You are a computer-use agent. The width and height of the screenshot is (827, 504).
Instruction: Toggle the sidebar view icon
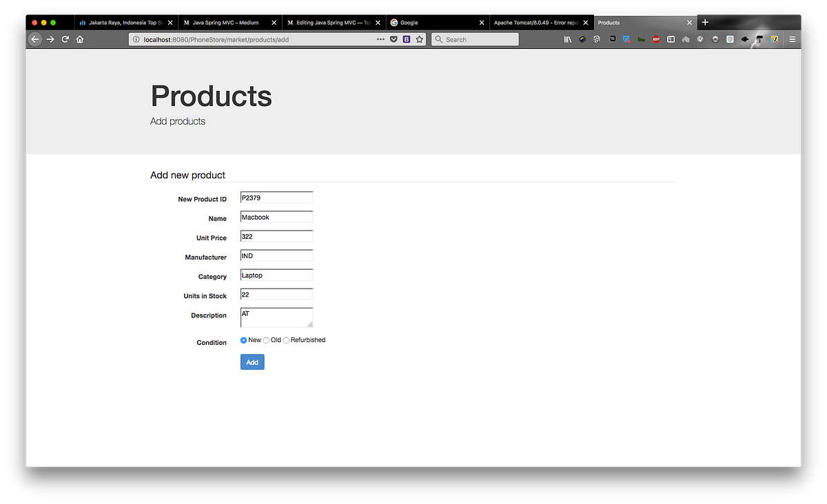[671, 39]
